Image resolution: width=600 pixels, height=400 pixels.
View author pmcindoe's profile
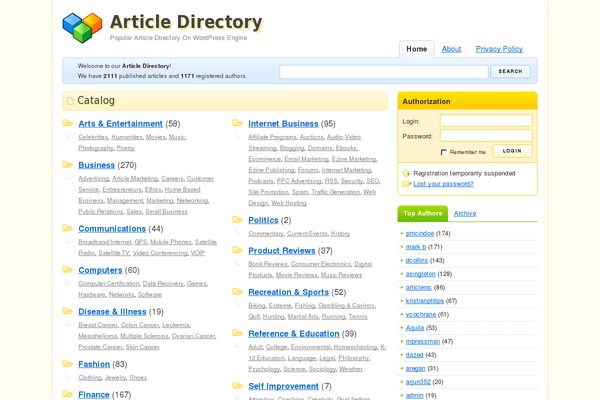point(420,233)
